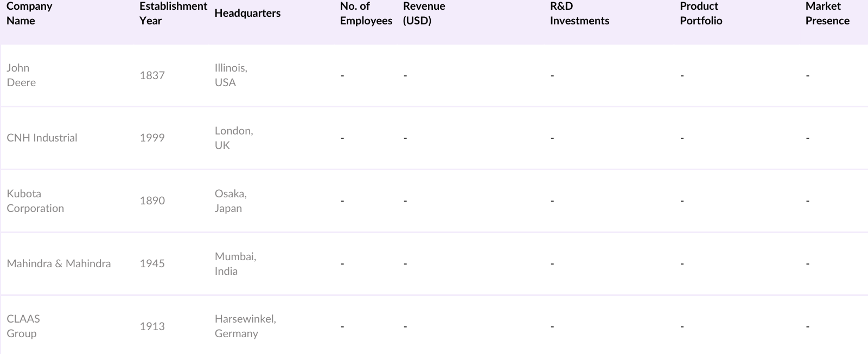Select the Kubota Corporation cell

click(35, 201)
